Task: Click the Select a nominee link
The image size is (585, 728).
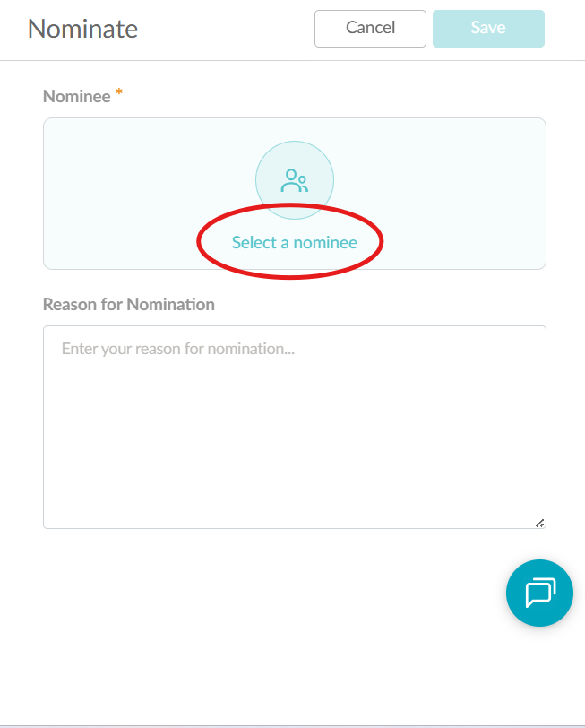Action: [295, 242]
